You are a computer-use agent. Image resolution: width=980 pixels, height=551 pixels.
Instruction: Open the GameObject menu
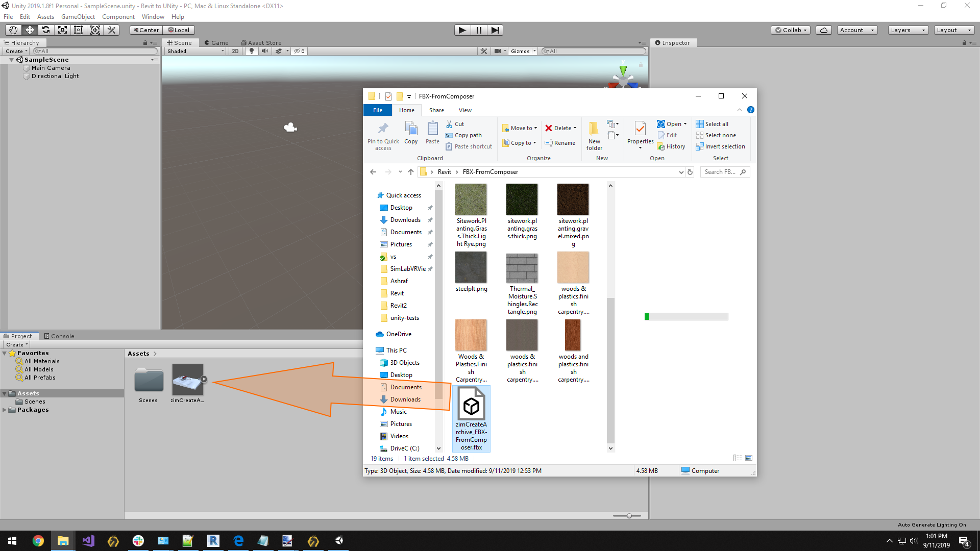78,16
